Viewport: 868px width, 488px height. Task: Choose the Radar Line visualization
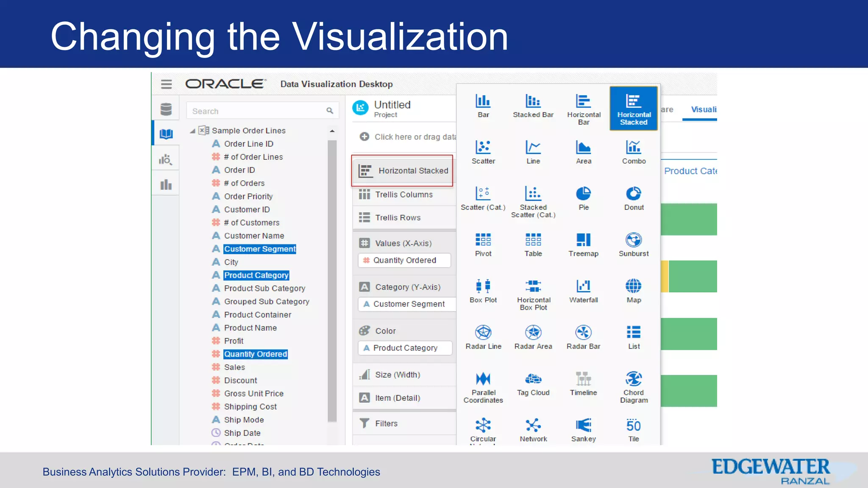click(483, 337)
